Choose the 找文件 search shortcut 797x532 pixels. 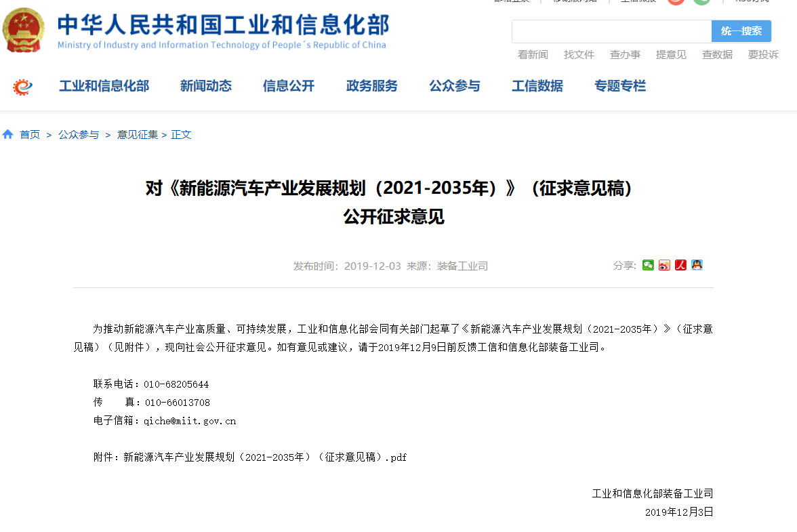[579, 55]
